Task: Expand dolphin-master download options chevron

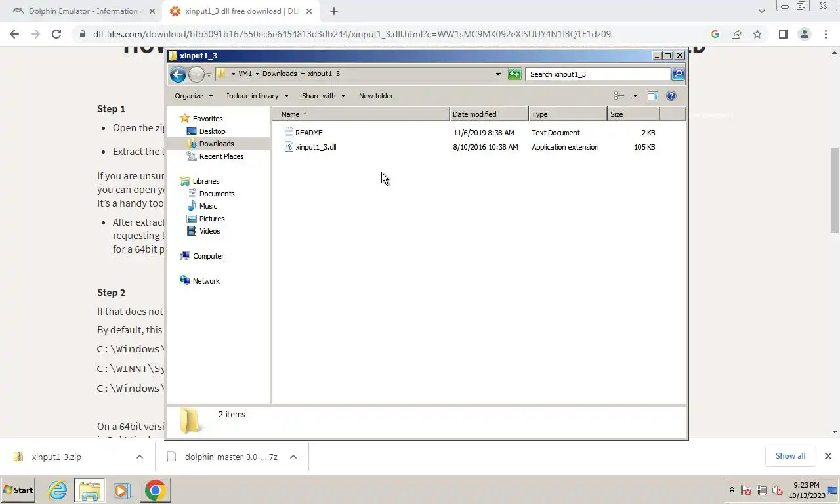Action: point(293,457)
